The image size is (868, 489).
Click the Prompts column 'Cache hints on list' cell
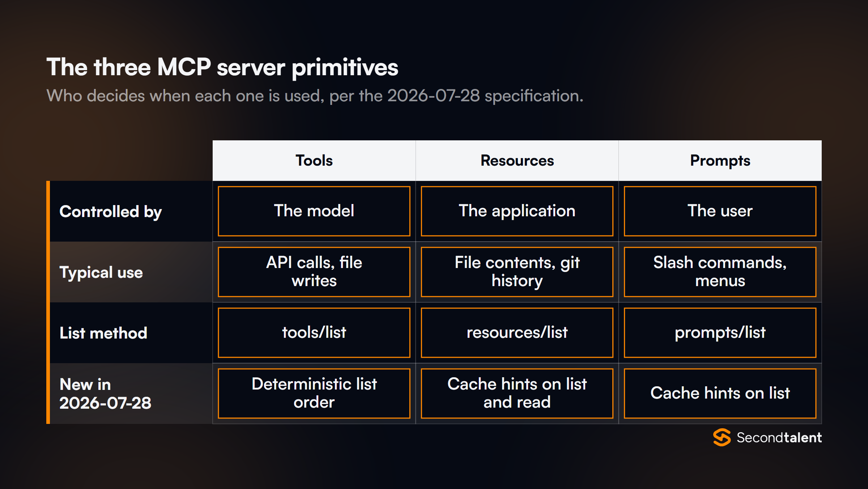tap(720, 394)
